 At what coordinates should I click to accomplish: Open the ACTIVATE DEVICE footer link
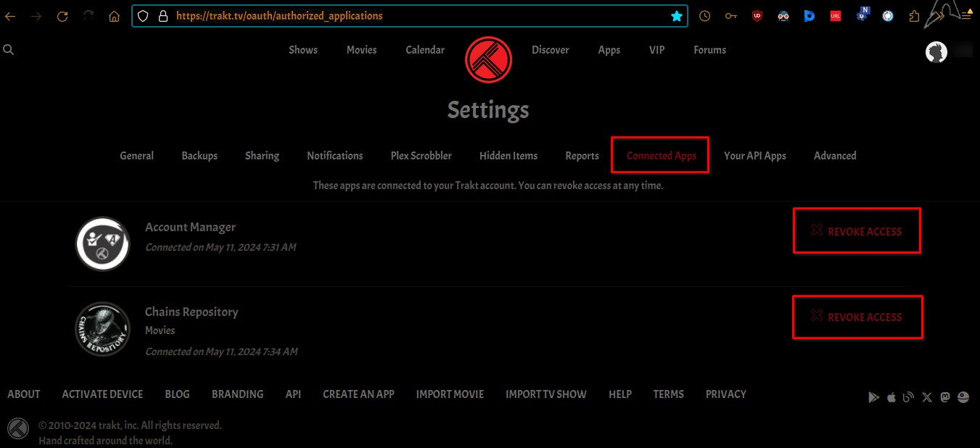click(102, 394)
